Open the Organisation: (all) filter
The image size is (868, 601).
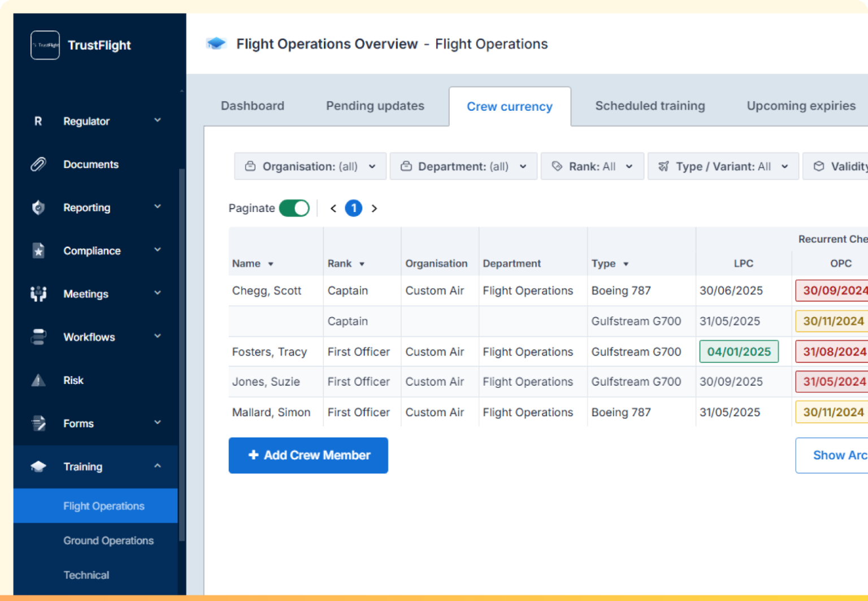(x=310, y=166)
